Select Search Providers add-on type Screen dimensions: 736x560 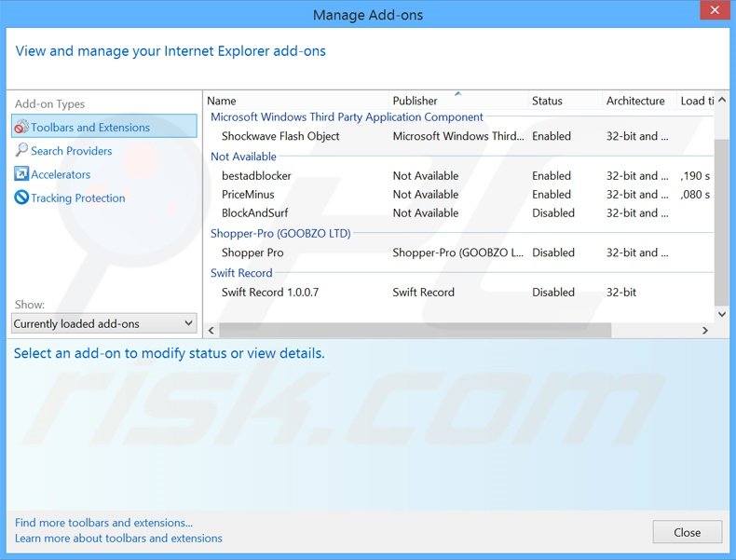72,151
